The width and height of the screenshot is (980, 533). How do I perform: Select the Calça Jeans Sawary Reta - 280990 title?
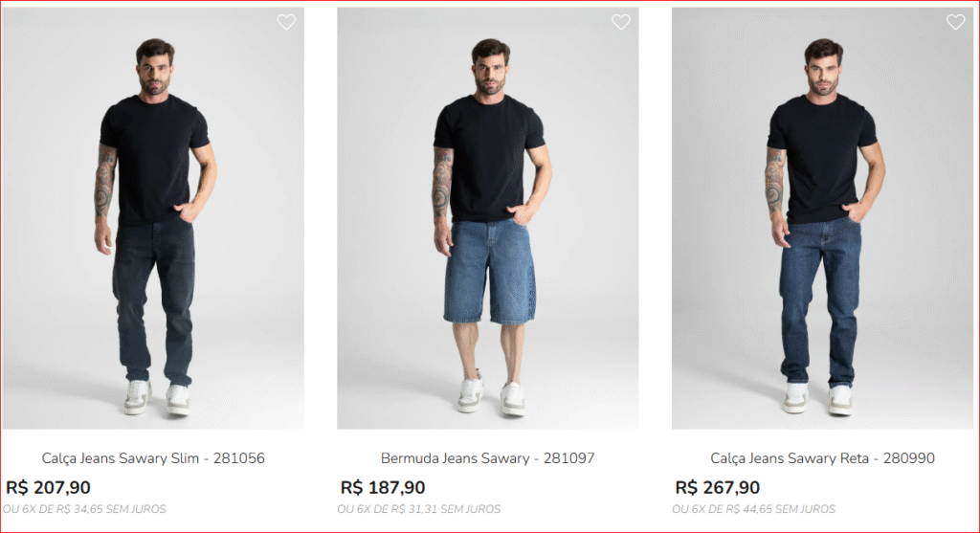tap(822, 458)
